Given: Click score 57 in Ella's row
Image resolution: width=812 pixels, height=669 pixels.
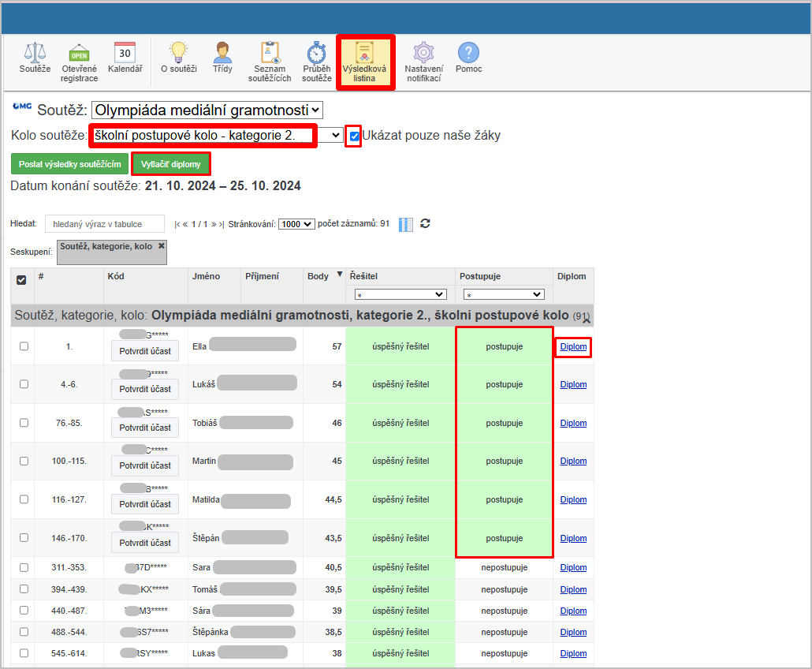Looking at the screenshot, I should point(337,346).
